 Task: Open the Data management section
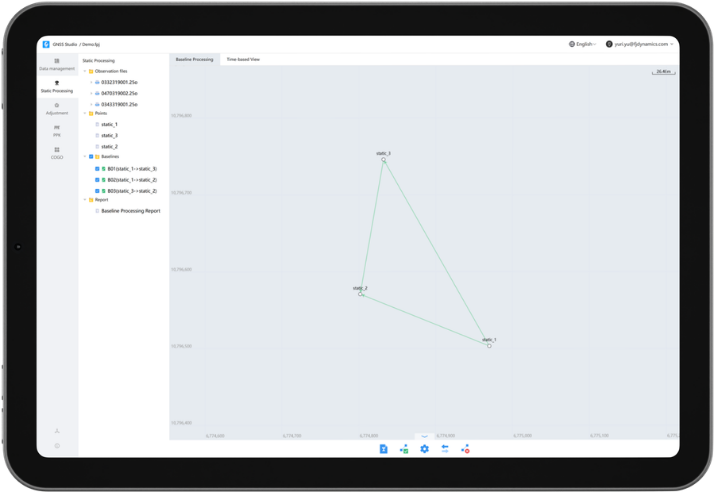[x=56, y=64]
